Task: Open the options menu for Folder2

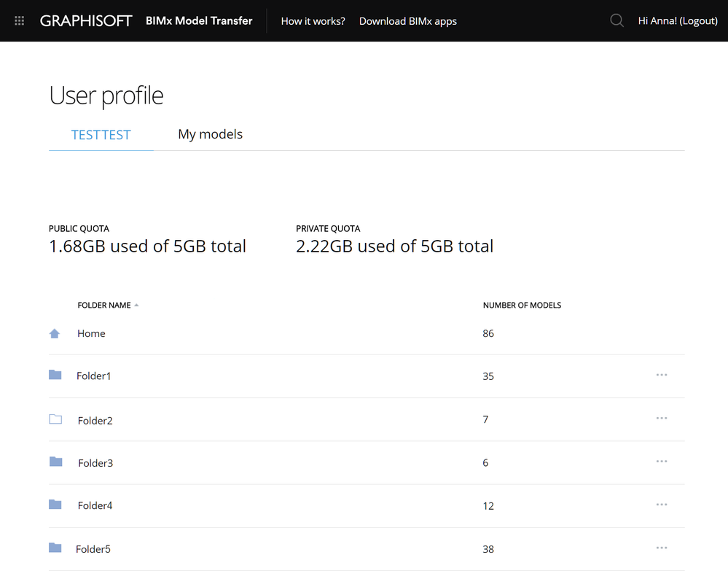Action: [662, 418]
